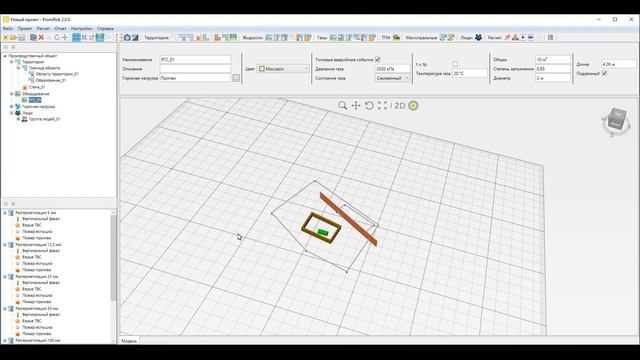Click the fit-to-screen tool in viewport
Image resolution: width=640 pixels, height=360 pixels.
point(382,106)
